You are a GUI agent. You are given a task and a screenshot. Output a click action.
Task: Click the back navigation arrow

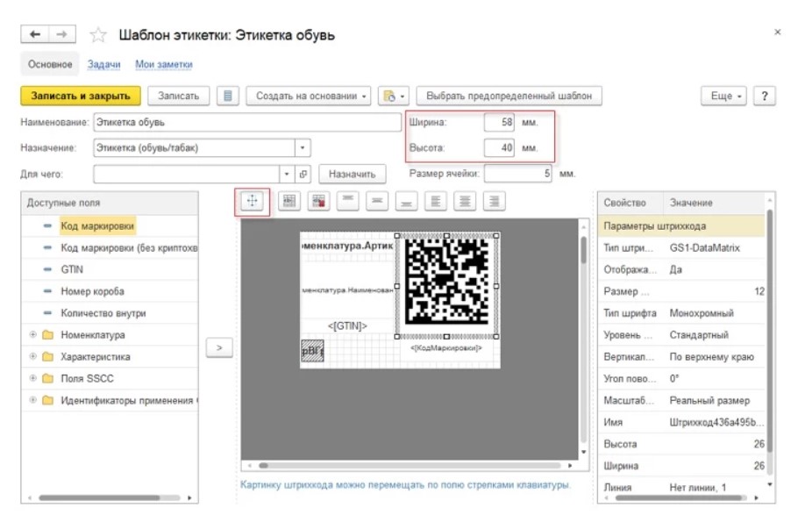tap(36, 34)
